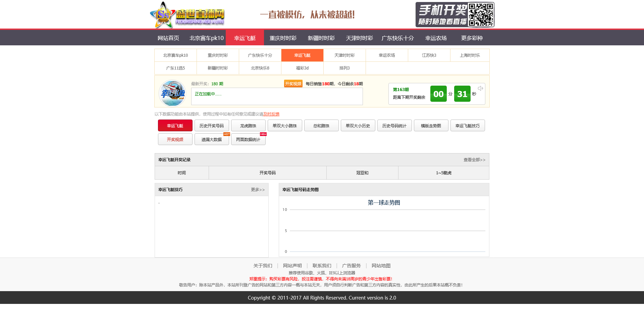Open 遗漏大数据 with the HOT tag
The image size is (644, 318).
[212, 140]
